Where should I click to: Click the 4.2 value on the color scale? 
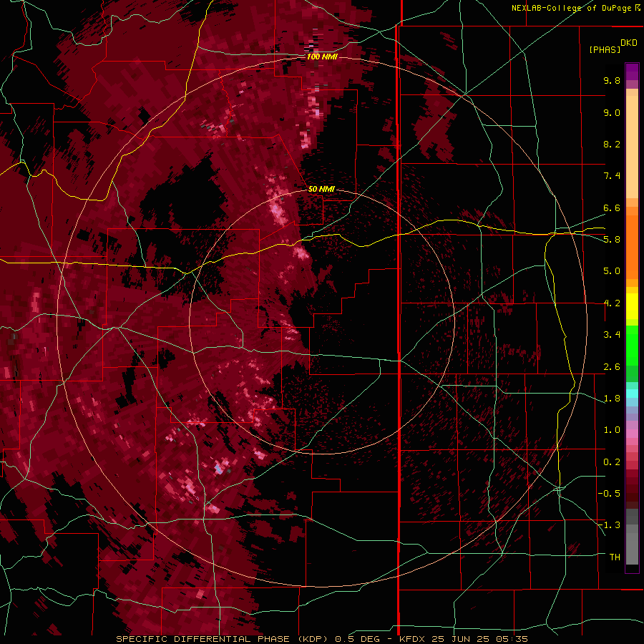click(612, 303)
